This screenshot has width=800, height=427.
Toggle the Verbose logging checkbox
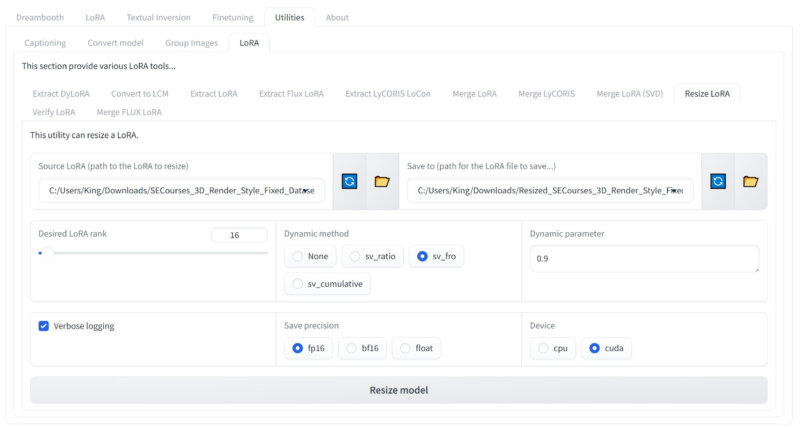(x=44, y=326)
